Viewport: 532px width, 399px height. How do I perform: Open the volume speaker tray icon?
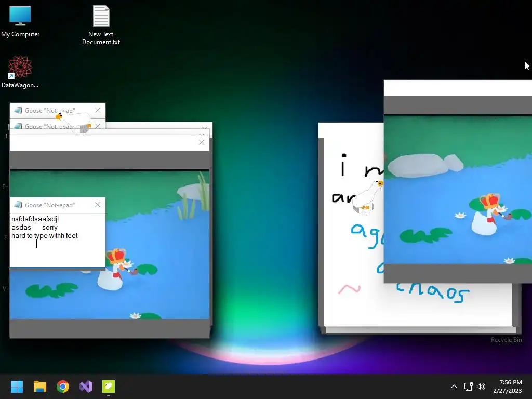point(481,387)
